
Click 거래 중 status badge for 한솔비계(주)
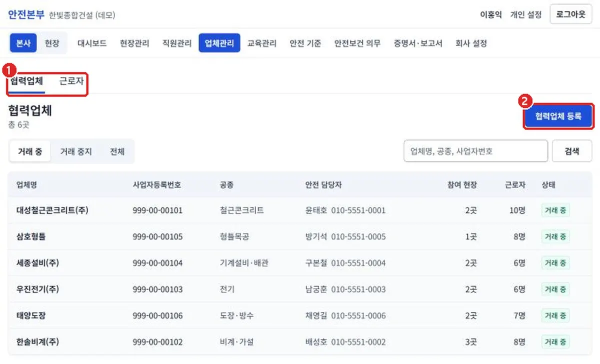(555, 342)
